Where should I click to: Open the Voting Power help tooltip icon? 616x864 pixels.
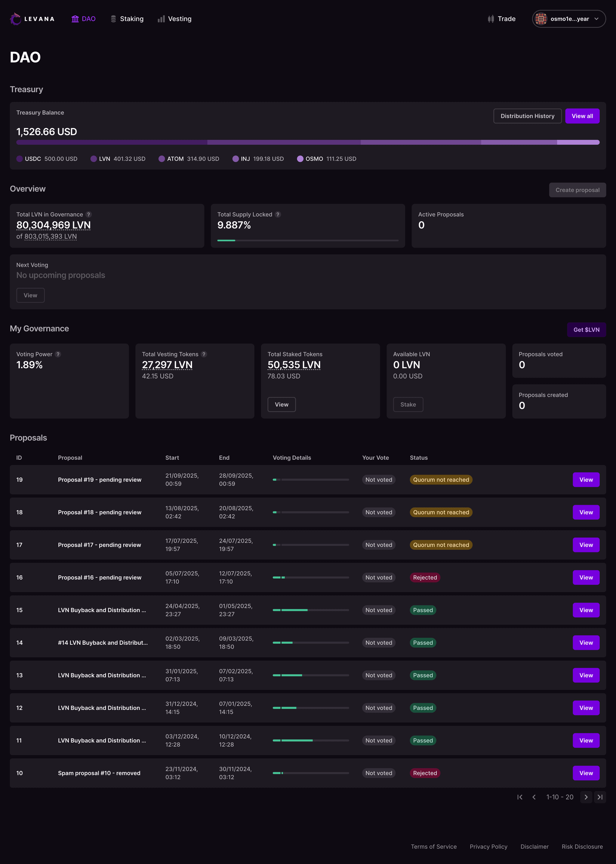pos(58,354)
